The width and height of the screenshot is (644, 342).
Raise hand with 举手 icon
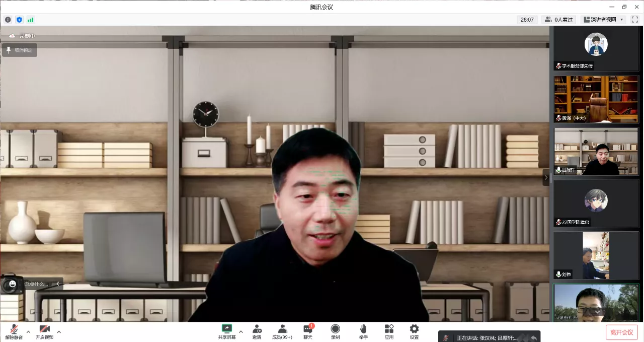[x=363, y=331]
